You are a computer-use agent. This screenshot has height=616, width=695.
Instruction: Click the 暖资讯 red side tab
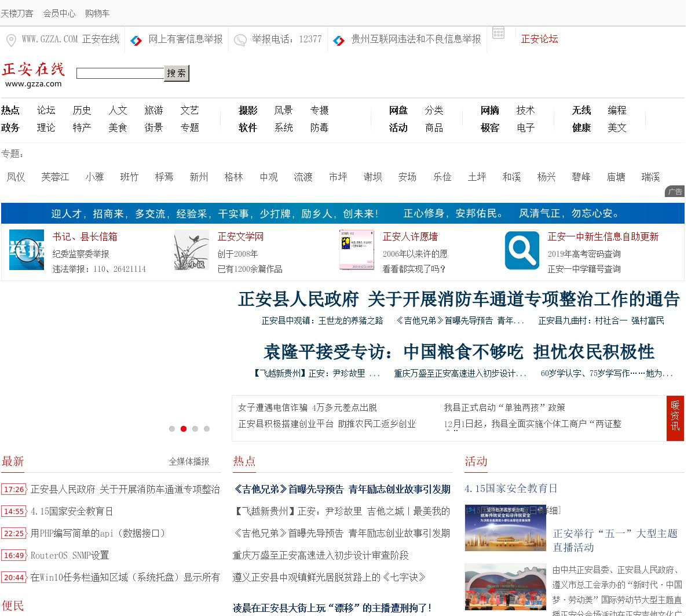point(675,418)
